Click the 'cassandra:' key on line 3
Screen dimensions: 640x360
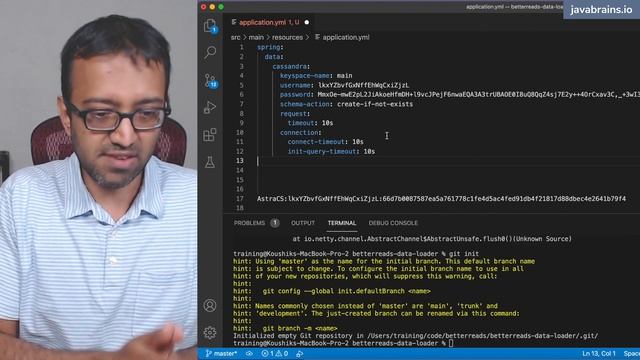coord(291,66)
